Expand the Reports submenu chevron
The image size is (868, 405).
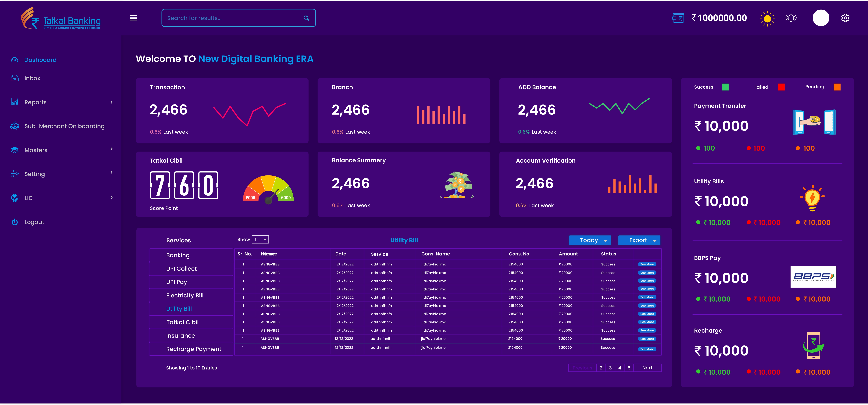112,102
